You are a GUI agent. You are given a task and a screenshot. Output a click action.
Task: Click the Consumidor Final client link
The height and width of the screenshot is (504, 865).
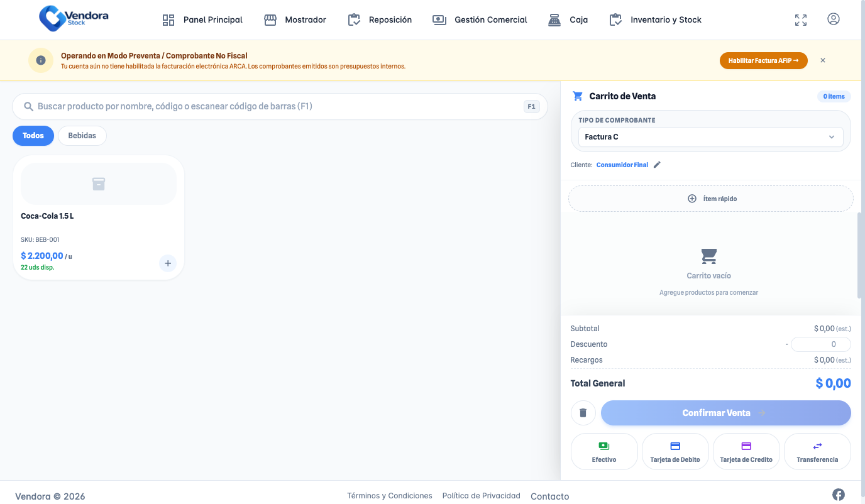622,165
